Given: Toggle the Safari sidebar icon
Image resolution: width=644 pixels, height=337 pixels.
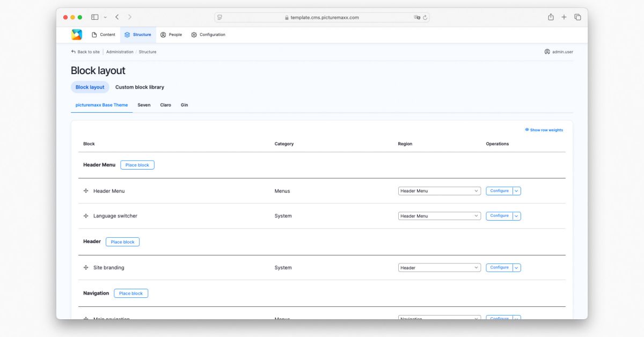Looking at the screenshot, I should pyautogui.click(x=95, y=17).
